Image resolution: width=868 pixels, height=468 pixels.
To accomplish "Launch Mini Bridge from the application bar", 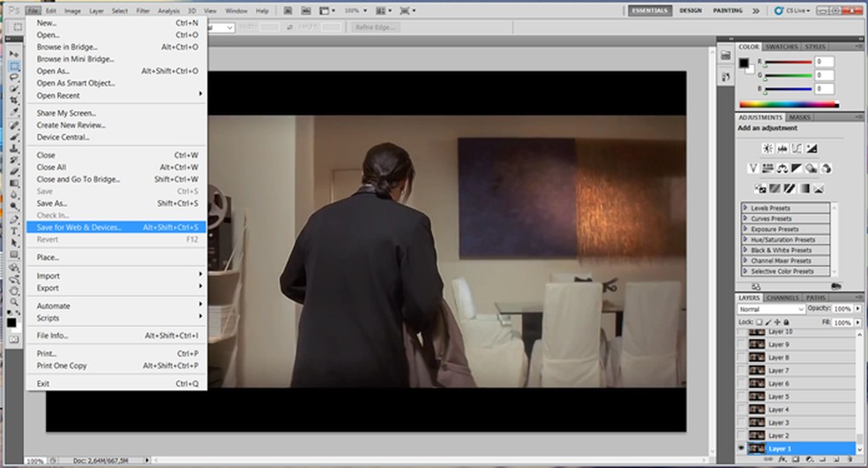I will [x=305, y=11].
